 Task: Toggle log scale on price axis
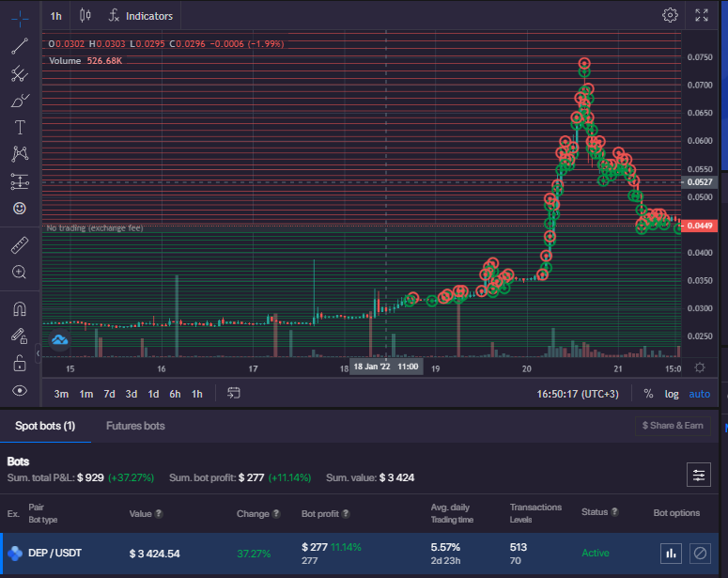click(x=672, y=394)
